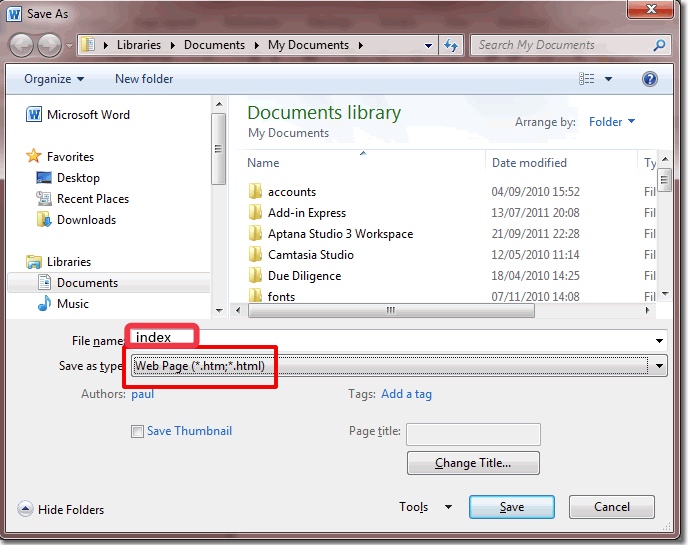This screenshot has width=688, height=545.
Task: Open the view options dropdown arrow
Action: 609,79
